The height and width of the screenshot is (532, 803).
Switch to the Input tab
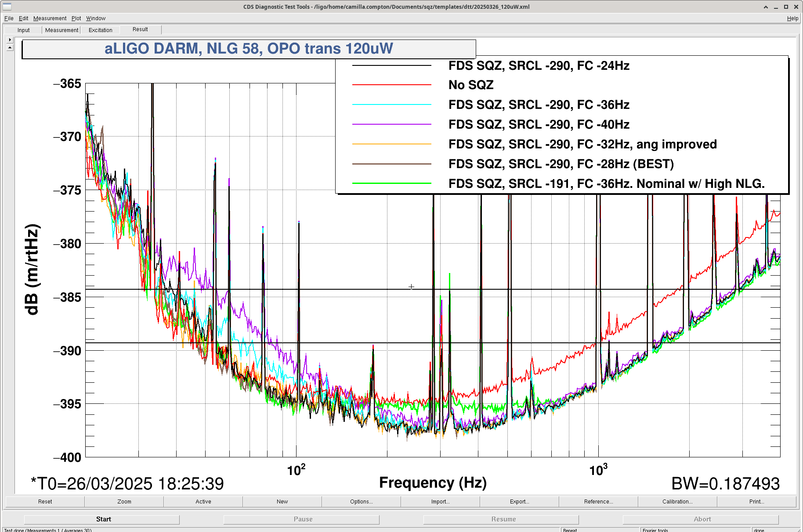pyautogui.click(x=23, y=30)
